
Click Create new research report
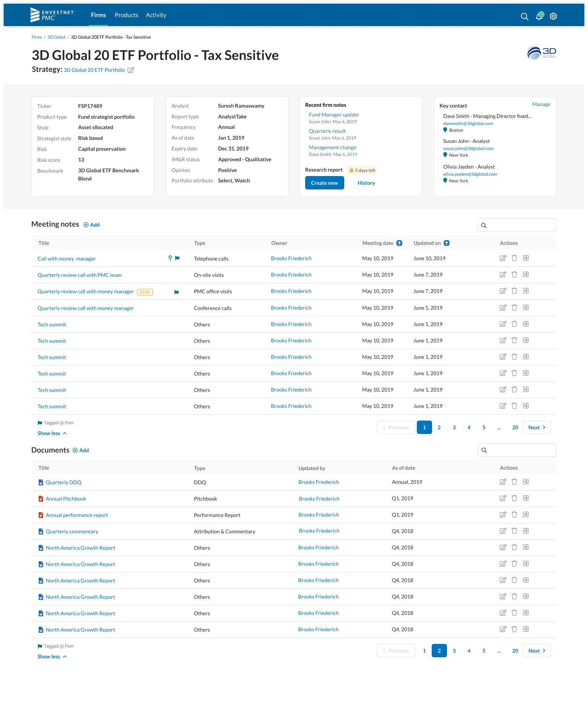[325, 183]
